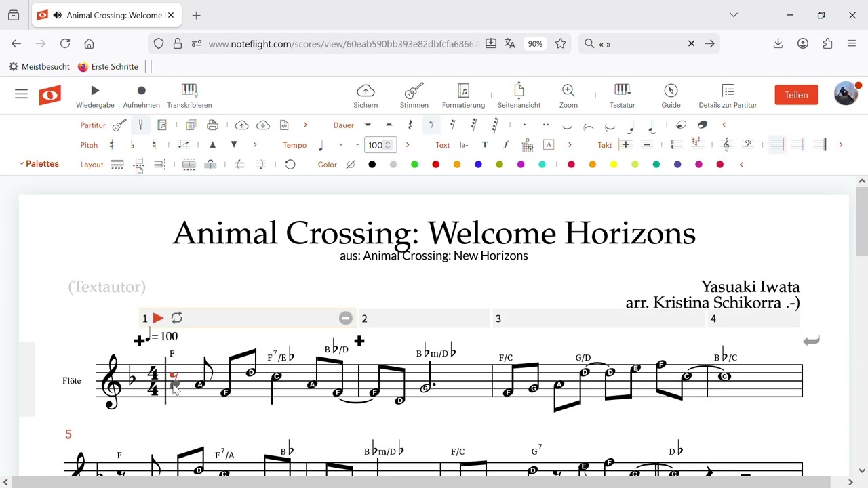The width and height of the screenshot is (868, 488).
Task: Toggle the flat accidental in Pitch row
Action: pyautogui.click(x=132, y=145)
